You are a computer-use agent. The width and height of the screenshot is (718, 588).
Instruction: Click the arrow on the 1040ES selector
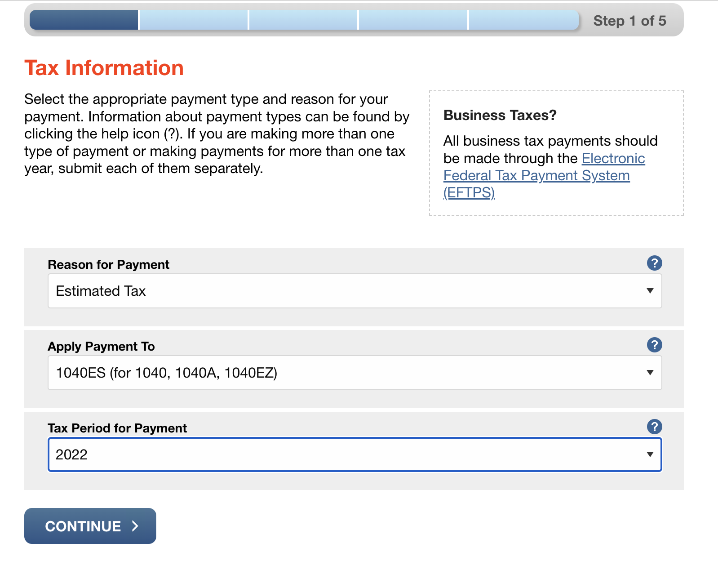(x=650, y=373)
